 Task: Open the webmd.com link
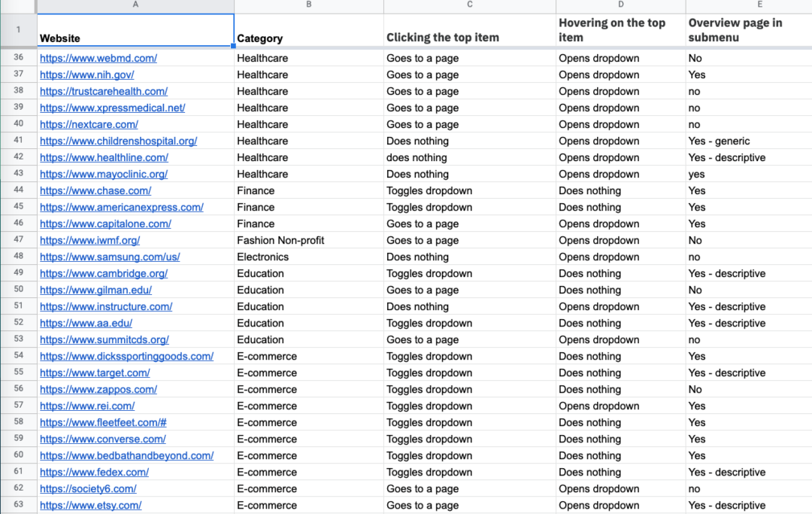tap(98, 58)
